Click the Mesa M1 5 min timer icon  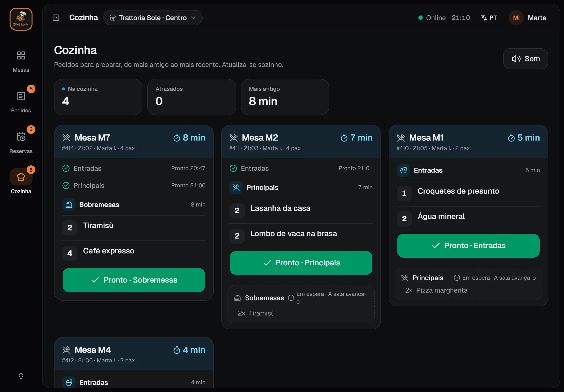click(x=511, y=138)
